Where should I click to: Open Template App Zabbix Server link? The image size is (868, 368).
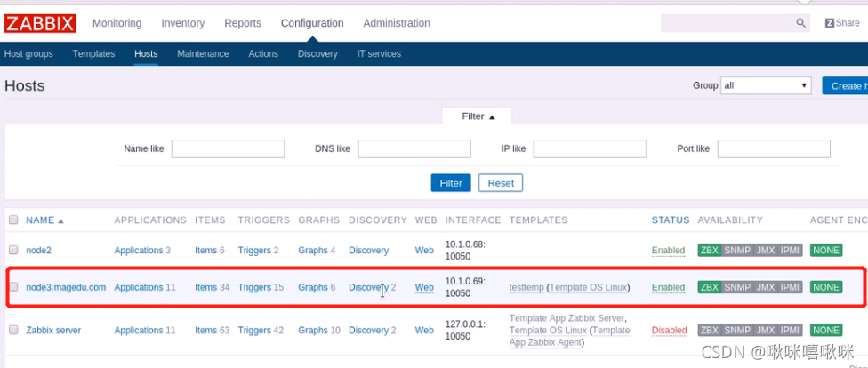point(567,318)
